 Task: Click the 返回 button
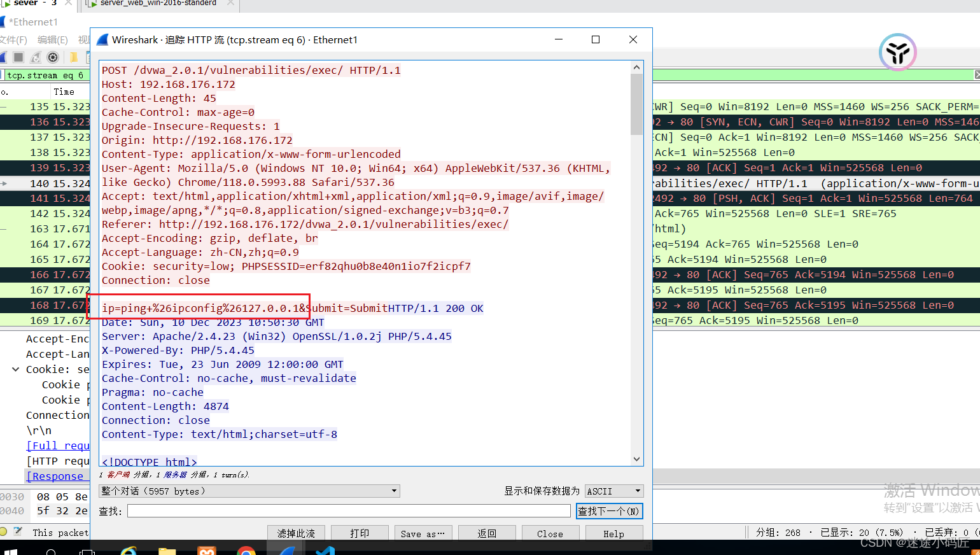tap(487, 533)
